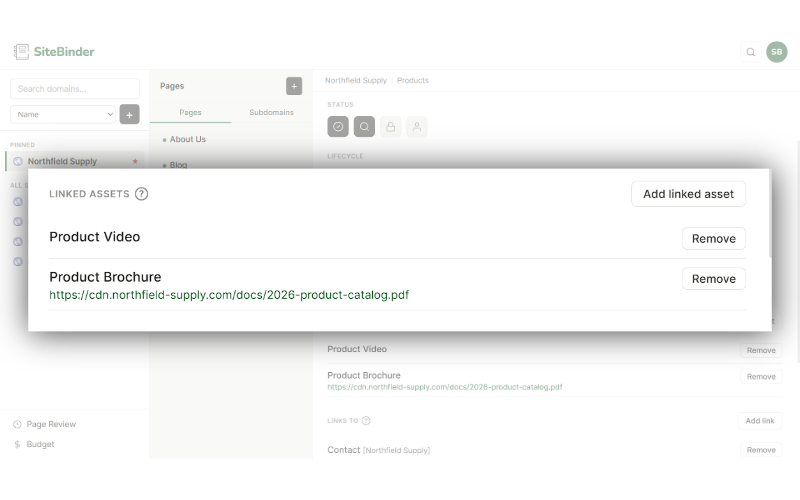Click the clock icon beside Page Review

[17, 424]
